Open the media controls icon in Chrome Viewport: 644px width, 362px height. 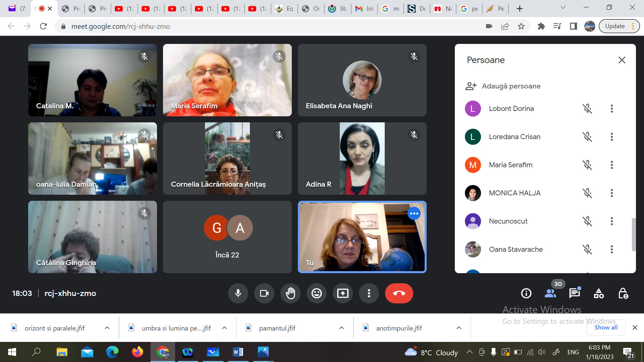pyautogui.click(x=557, y=26)
